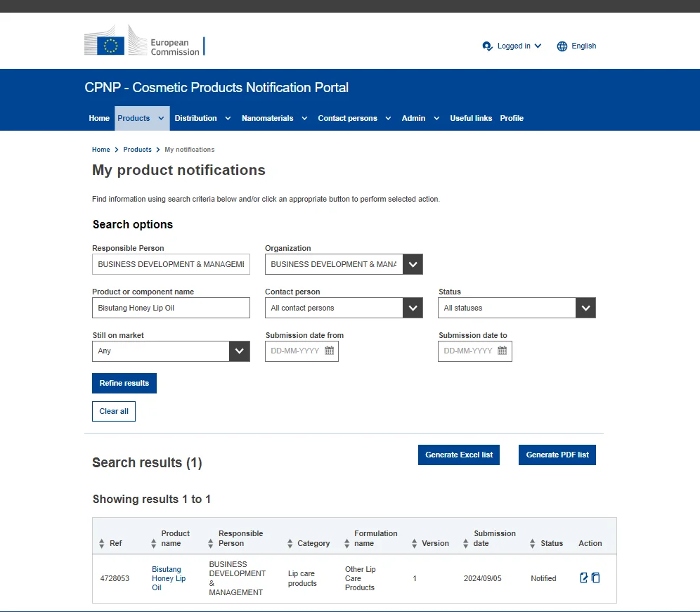Click the European Commission logo
The width and height of the screenshot is (700, 612).
[144, 41]
